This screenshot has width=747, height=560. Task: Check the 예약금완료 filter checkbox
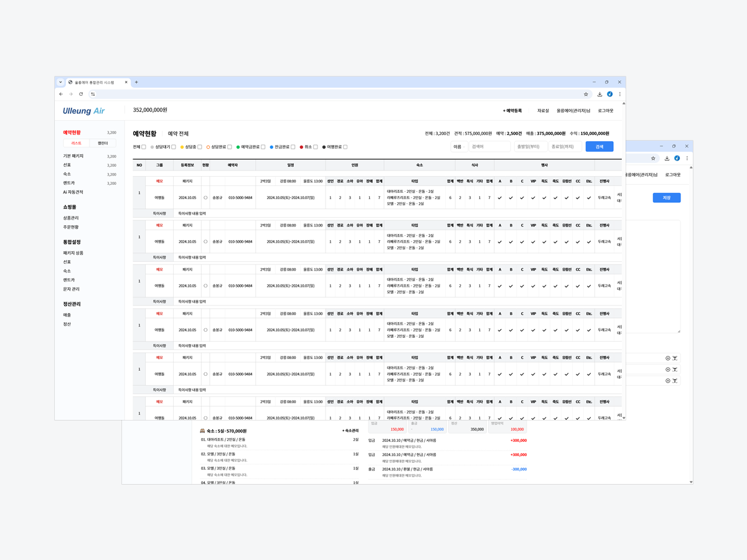click(263, 147)
